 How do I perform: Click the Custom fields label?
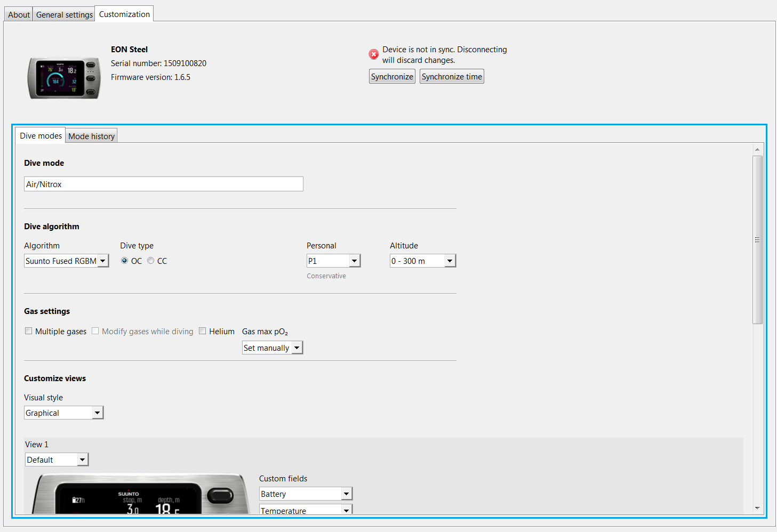[283, 478]
